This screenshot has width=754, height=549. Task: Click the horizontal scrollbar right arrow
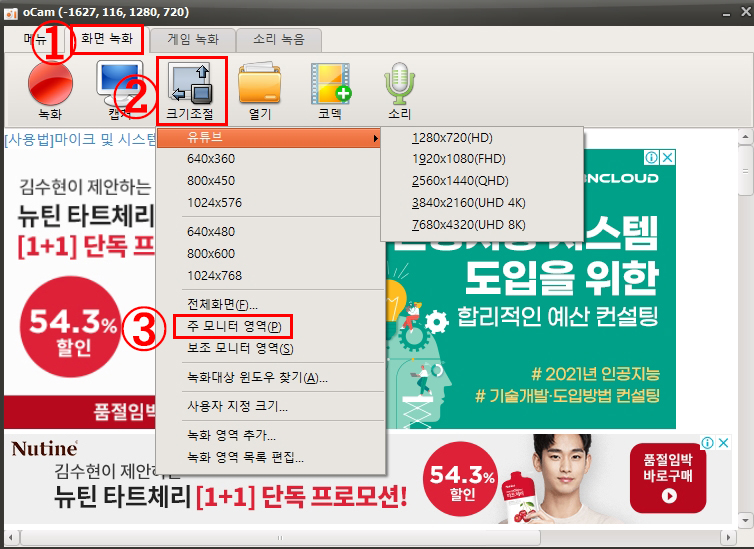729,537
